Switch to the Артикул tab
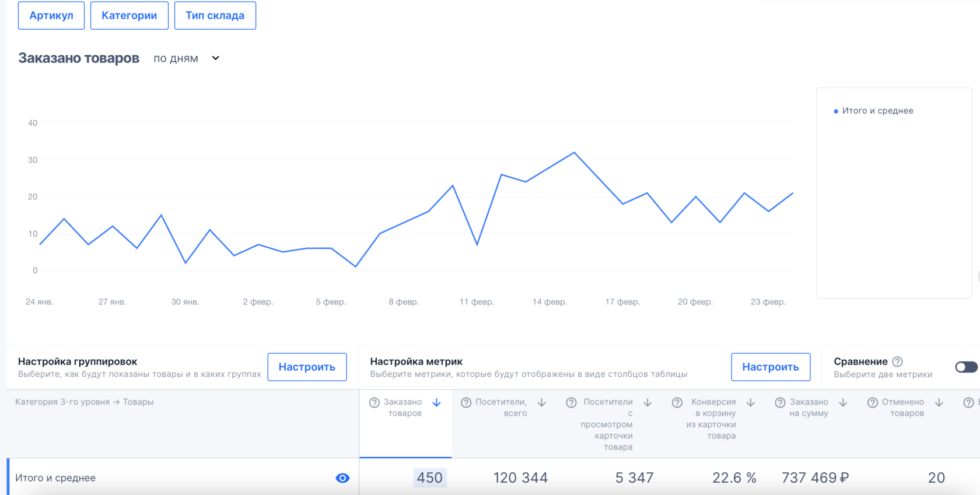Screen dimensions: 980x495 pos(51,16)
